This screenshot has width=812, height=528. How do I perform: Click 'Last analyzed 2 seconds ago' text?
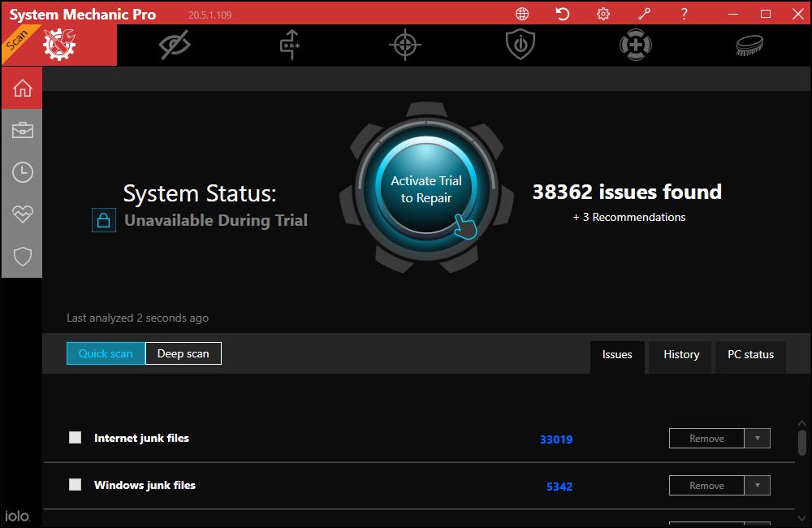click(138, 318)
